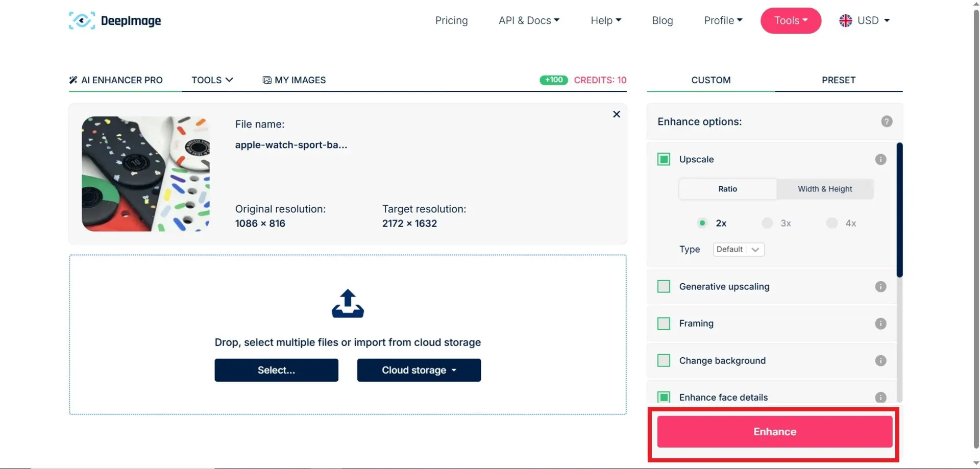Switch to the PRESET tab
The width and height of the screenshot is (980, 469).
(x=839, y=80)
